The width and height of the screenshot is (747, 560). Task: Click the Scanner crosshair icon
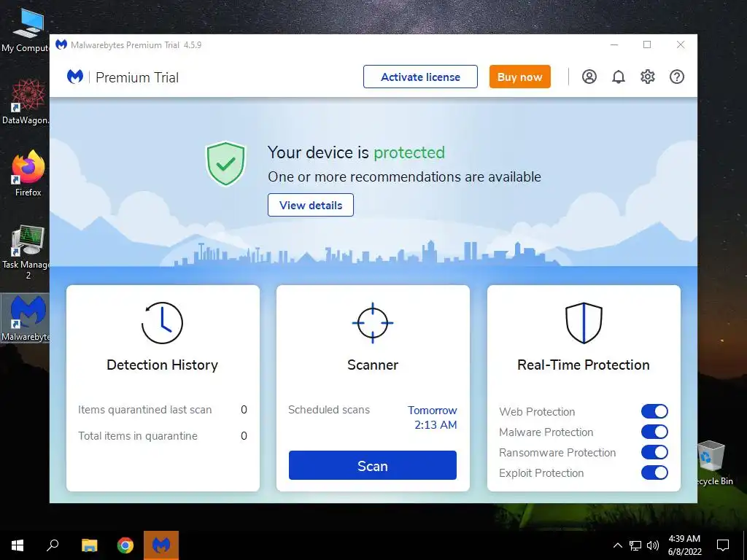coord(373,323)
